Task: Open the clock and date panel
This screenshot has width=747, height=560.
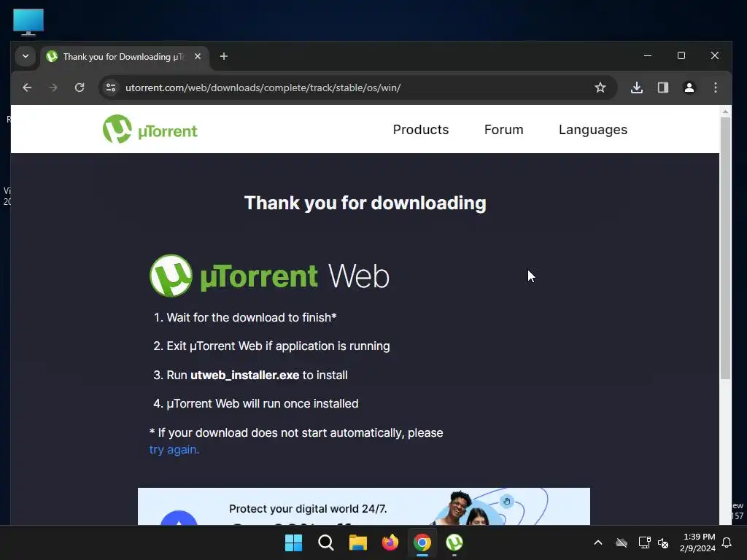Action: pyautogui.click(x=698, y=542)
